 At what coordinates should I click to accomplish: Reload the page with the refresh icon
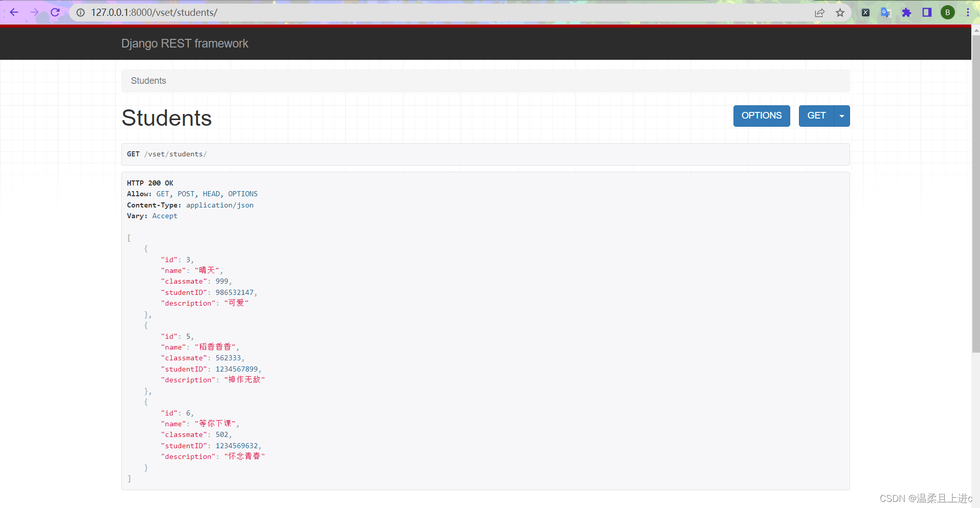pos(55,12)
